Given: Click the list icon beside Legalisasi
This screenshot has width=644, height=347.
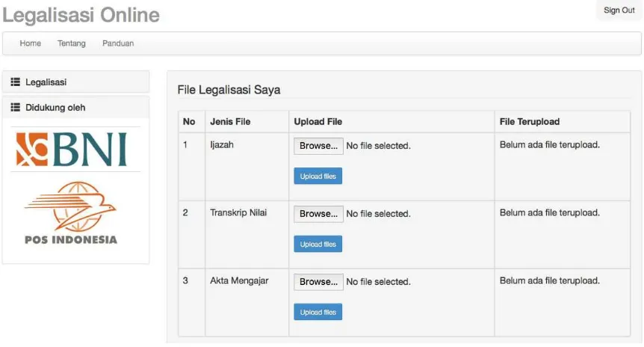Looking at the screenshot, I should (x=15, y=82).
